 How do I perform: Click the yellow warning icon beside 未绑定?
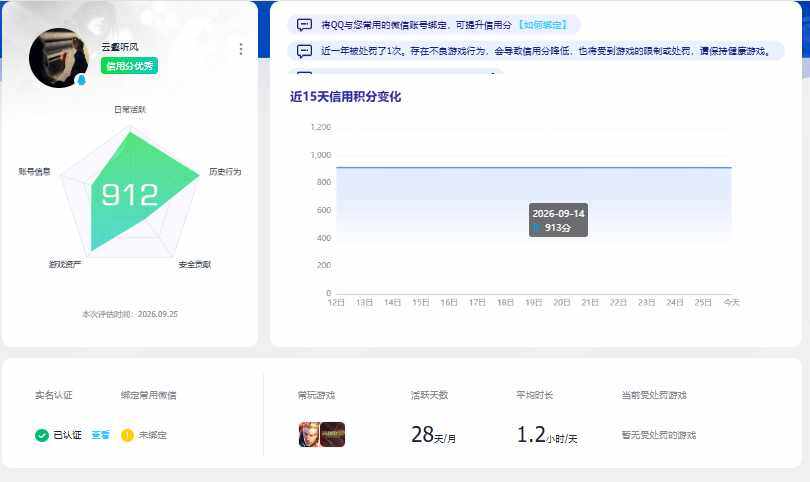coord(127,436)
